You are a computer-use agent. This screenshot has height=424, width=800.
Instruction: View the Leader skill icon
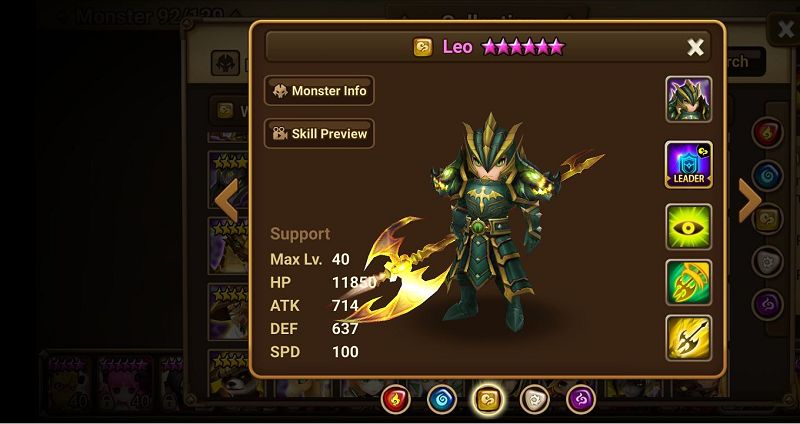click(688, 165)
